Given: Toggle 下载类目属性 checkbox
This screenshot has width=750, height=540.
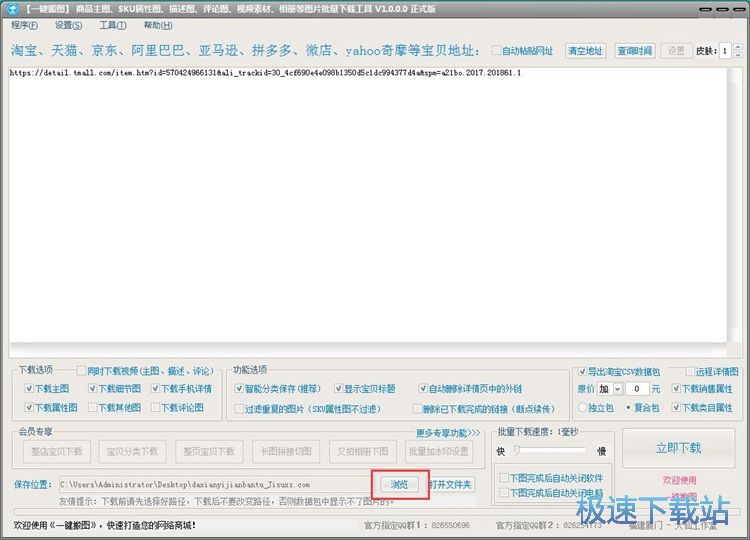Looking at the screenshot, I should click(676, 408).
